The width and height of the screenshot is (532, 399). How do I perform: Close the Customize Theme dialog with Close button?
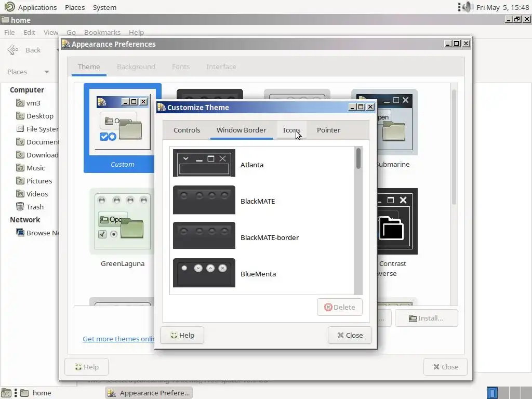coord(350,335)
